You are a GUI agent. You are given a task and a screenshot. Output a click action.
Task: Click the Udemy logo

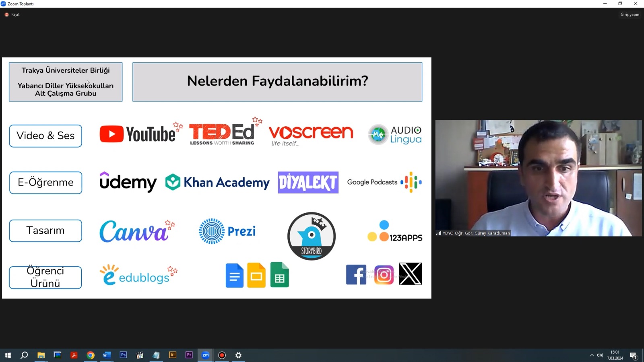(128, 182)
